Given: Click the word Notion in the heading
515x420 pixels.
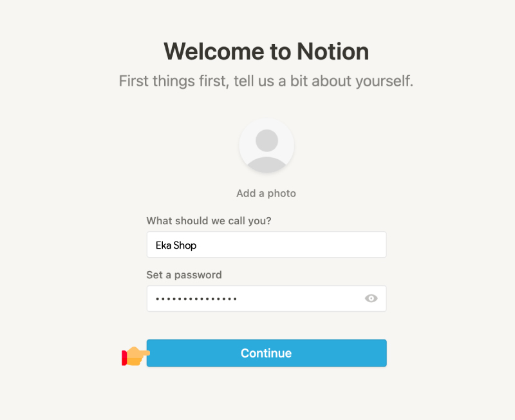Looking at the screenshot, I should [x=333, y=52].
